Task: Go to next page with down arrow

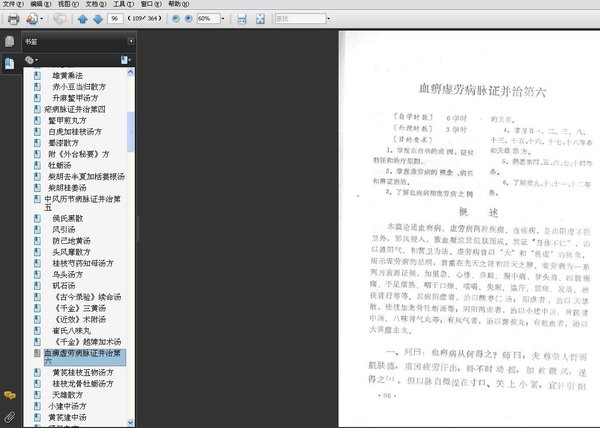Action: click(x=98, y=19)
